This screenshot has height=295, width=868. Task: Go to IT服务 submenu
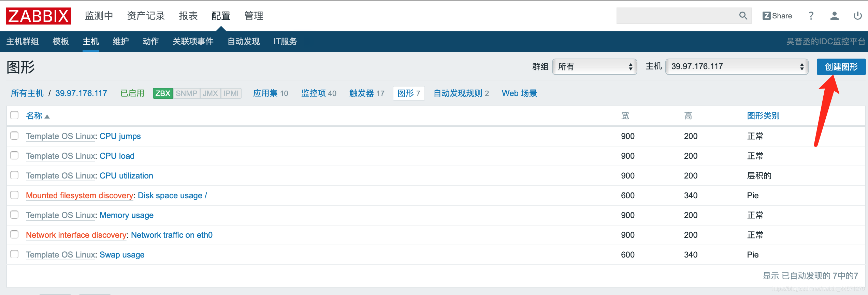tap(285, 42)
